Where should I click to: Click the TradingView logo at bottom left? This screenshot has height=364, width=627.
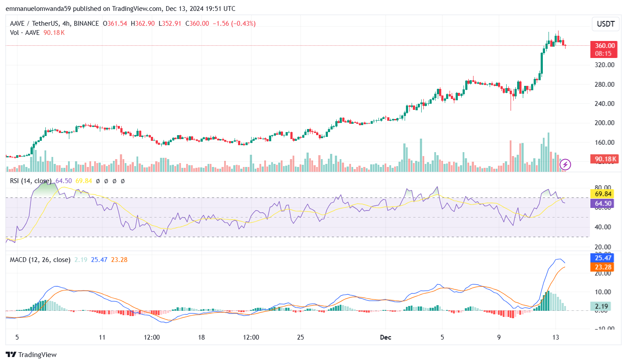point(31,355)
